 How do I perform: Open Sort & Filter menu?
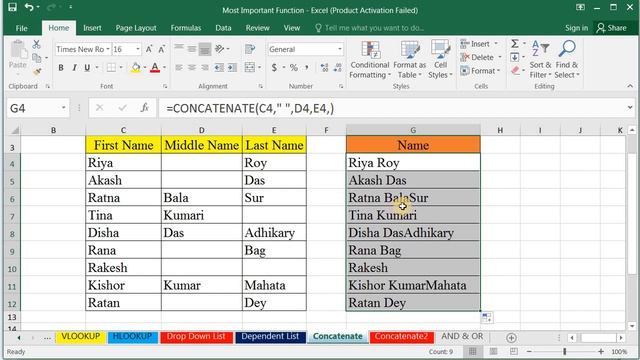click(540, 60)
